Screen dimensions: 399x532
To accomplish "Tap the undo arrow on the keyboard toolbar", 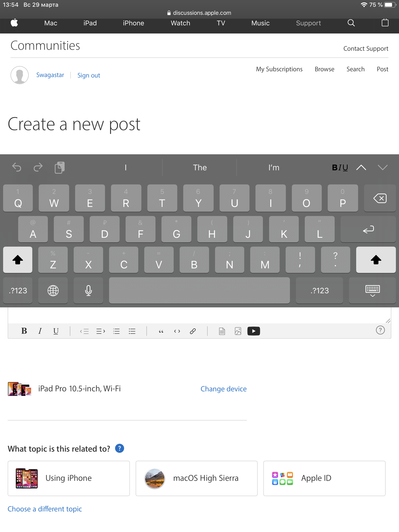I will [17, 167].
